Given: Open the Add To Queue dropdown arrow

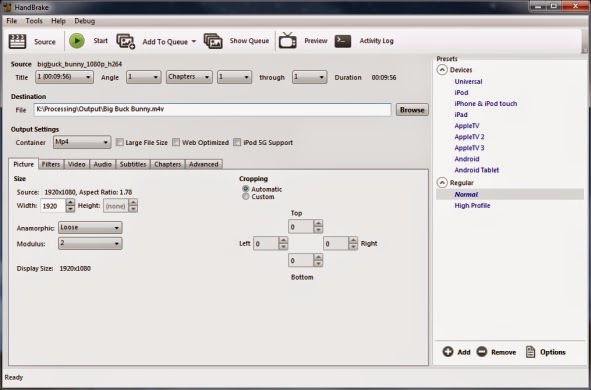Looking at the screenshot, I should [x=194, y=41].
